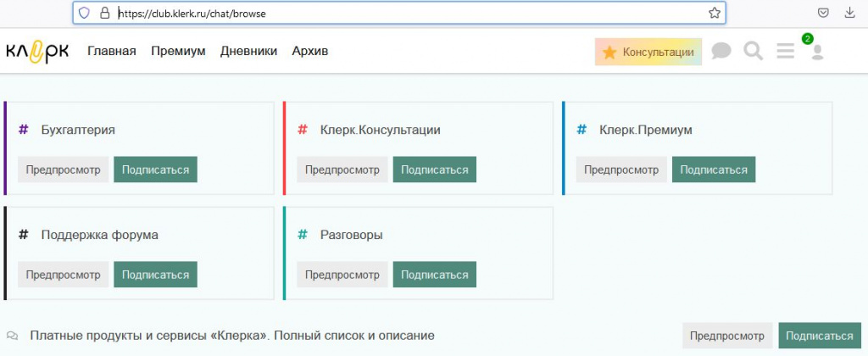Screen dimensions: 868x356
Task: Open the user profile icon
Action: [x=817, y=53]
